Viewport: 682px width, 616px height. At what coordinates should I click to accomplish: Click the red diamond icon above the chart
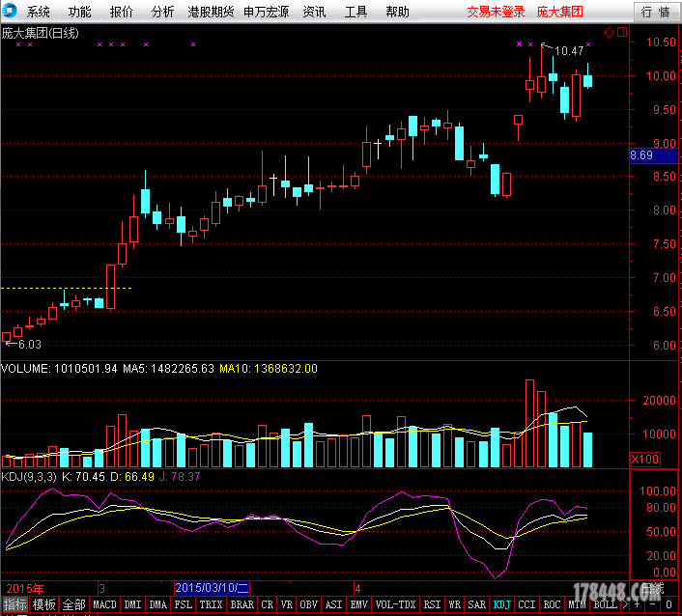coord(609,32)
